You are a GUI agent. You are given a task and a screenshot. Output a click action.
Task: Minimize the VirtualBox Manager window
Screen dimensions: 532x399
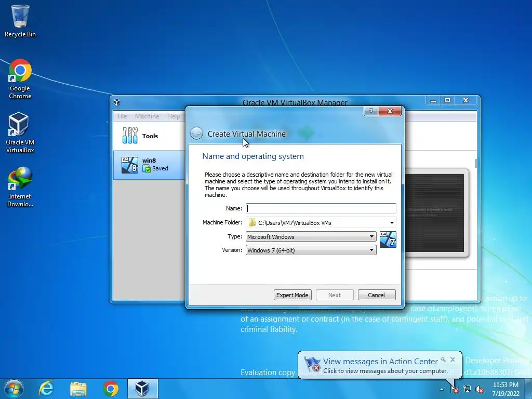(433, 100)
